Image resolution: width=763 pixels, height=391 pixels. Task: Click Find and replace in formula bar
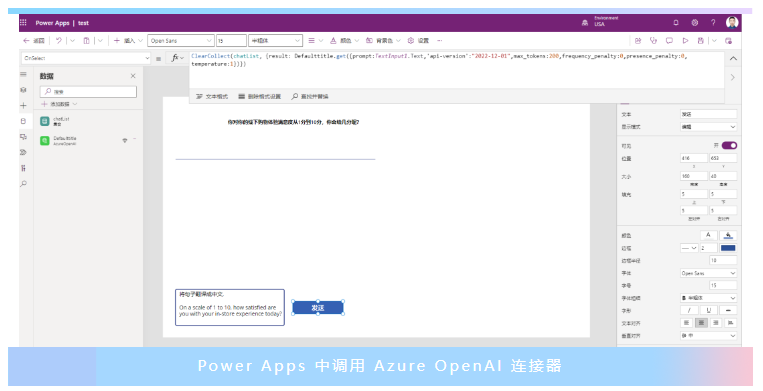click(310, 97)
